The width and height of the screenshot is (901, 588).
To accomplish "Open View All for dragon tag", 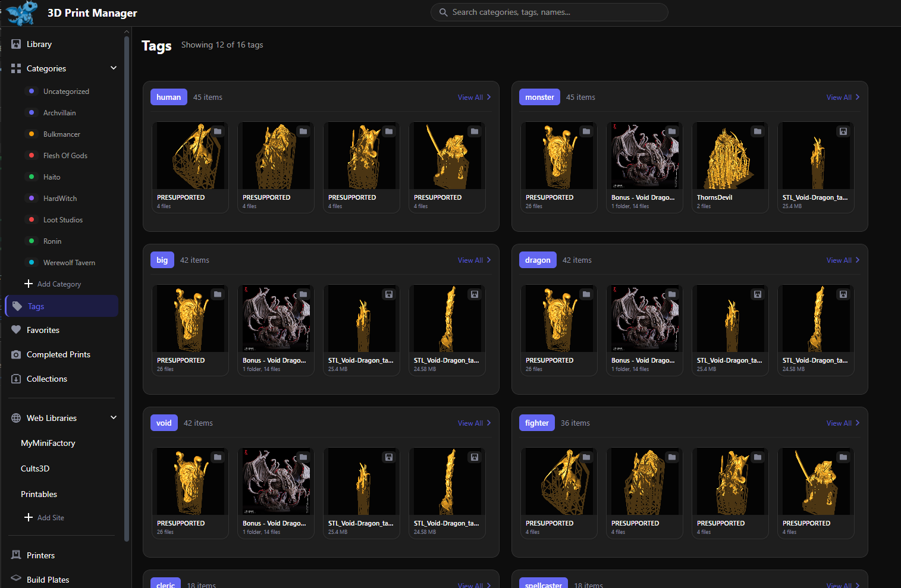I will (843, 260).
